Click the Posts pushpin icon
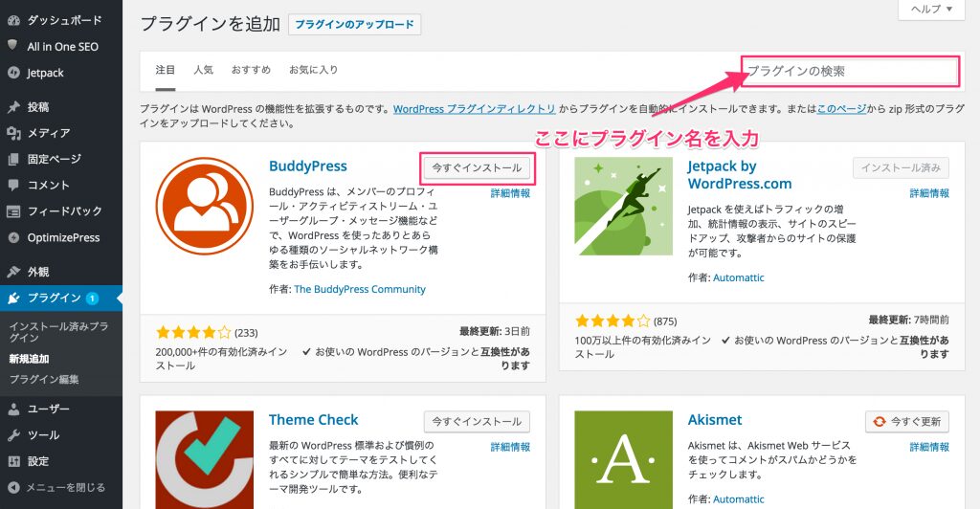This screenshot has width=980, height=509. click(x=13, y=107)
